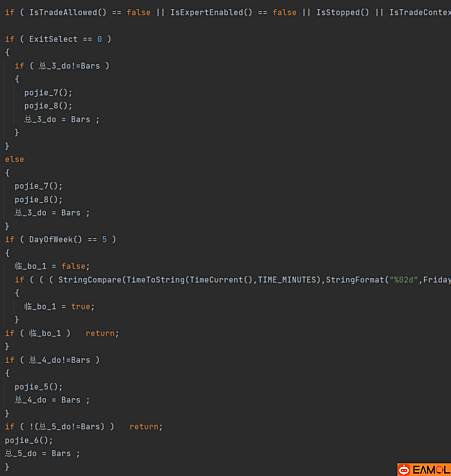The width and height of the screenshot is (451, 476).
Task: Click the pojie_6(); call
Action: [29, 440]
